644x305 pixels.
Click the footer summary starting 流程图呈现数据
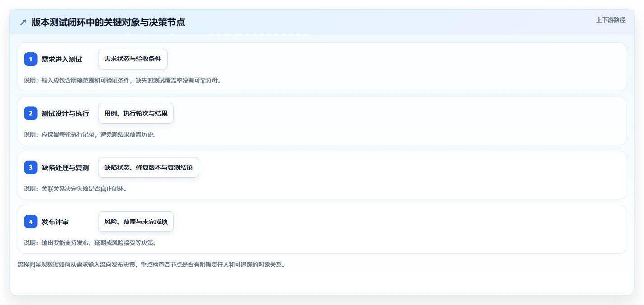tap(151, 264)
